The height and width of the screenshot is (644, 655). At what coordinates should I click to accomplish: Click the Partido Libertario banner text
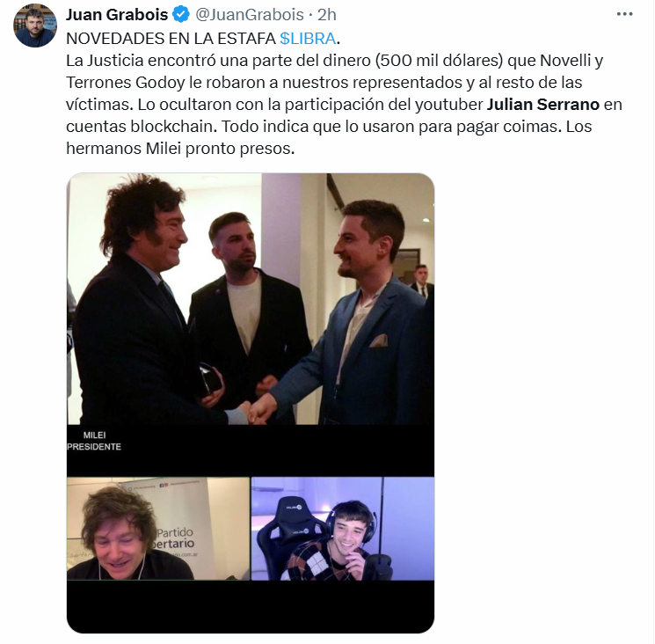pos(176,538)
